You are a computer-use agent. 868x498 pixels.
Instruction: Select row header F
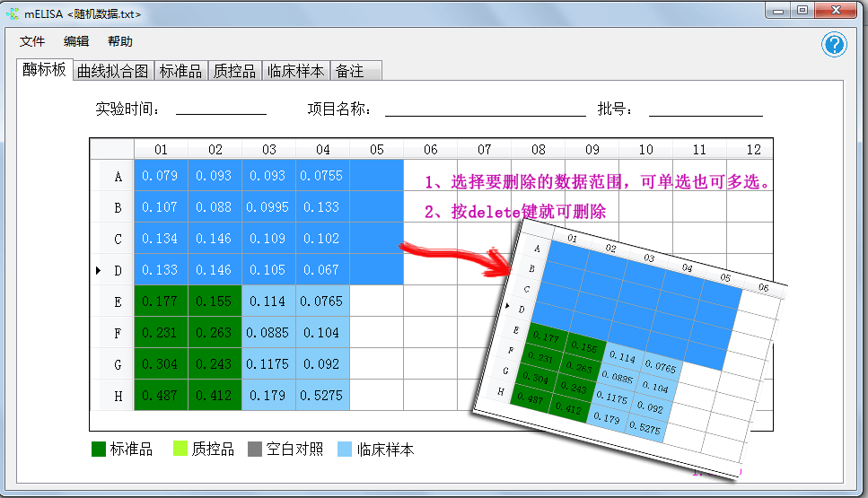pos(112,333)
